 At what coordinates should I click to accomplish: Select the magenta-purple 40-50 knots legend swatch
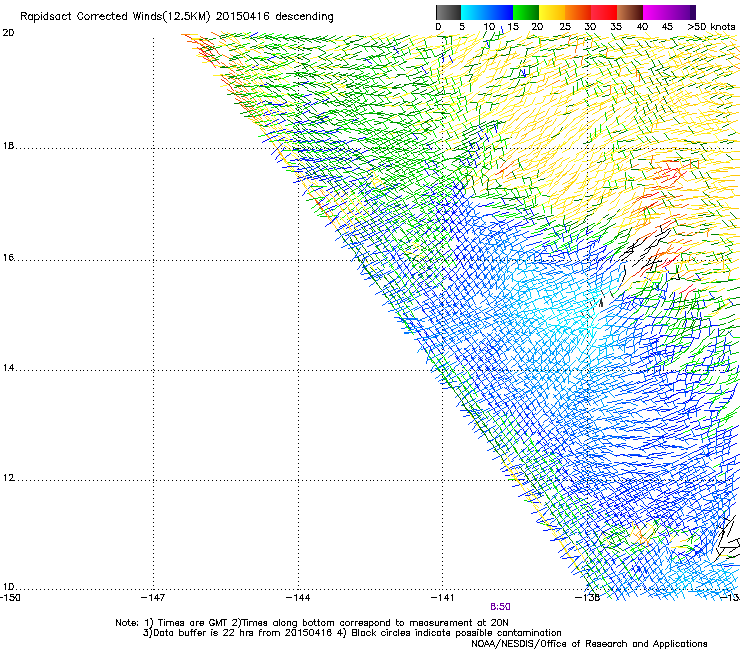pos(669,12)
